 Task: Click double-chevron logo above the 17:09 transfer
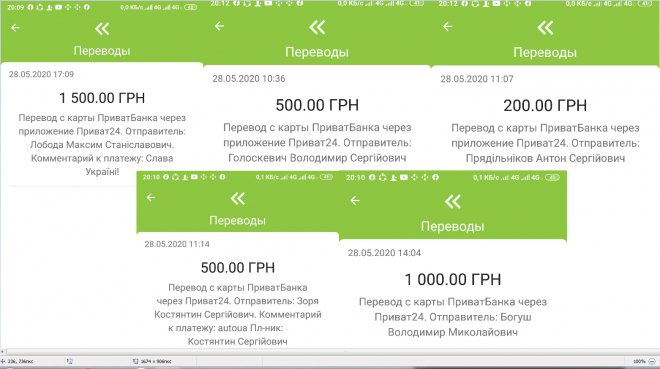102,29
